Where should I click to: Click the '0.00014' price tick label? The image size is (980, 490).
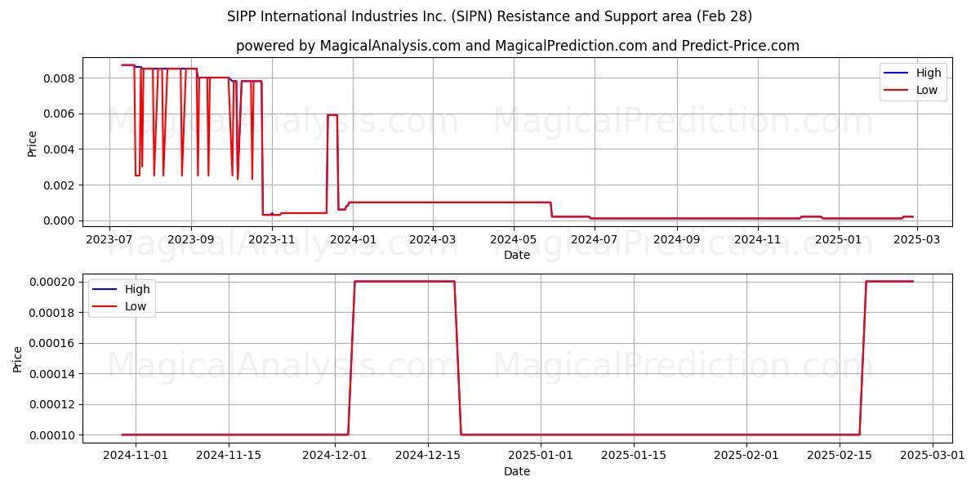[53, 373]
